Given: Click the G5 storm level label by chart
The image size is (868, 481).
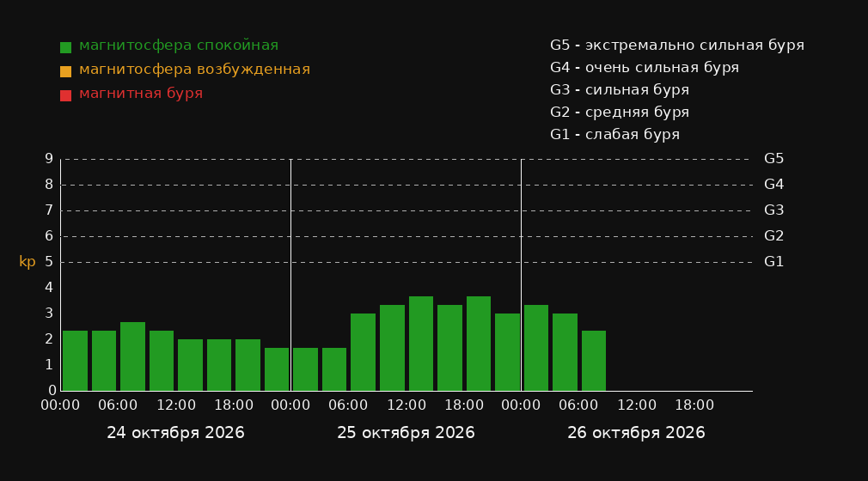Looking at the screenshot, I should pos(773,159).
